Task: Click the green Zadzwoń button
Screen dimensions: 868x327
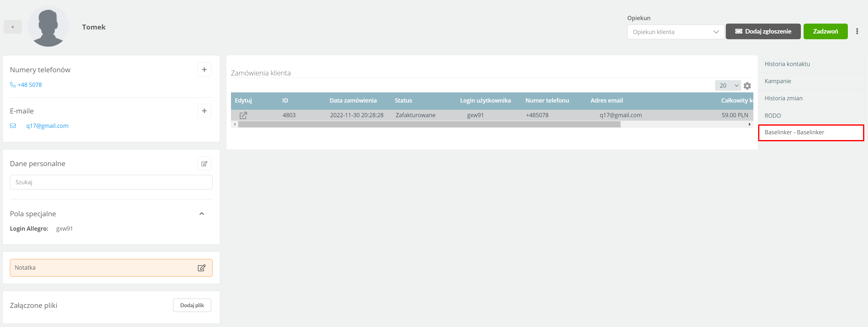Action: (x=825, y=31)
